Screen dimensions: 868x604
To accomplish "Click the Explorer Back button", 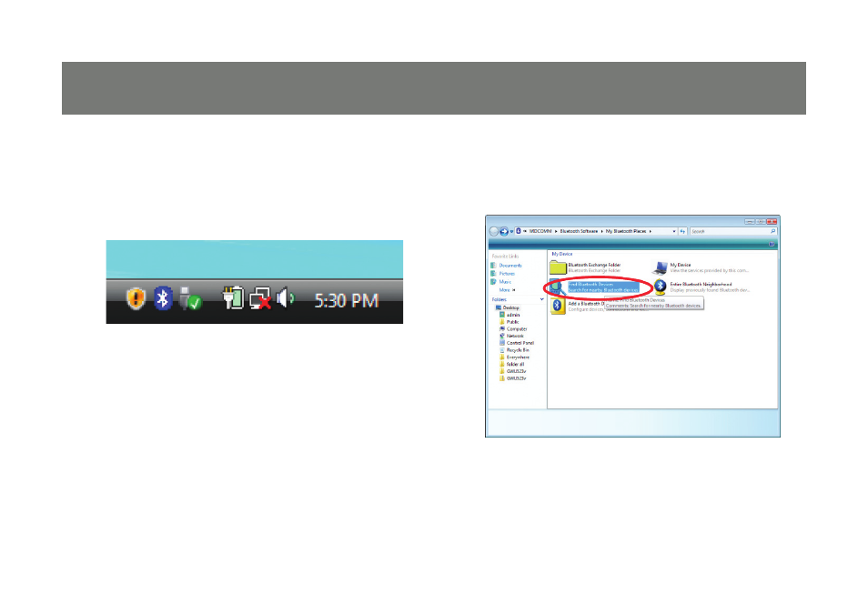I will 494,231.
